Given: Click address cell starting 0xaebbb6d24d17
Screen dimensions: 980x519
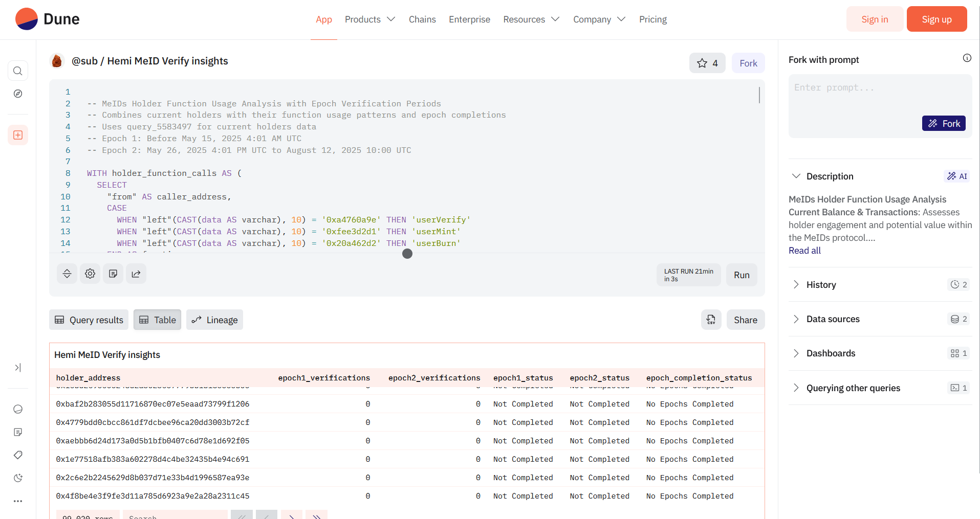Looking at the screenshot, I should pyautogui.click(x=153, y=441).
